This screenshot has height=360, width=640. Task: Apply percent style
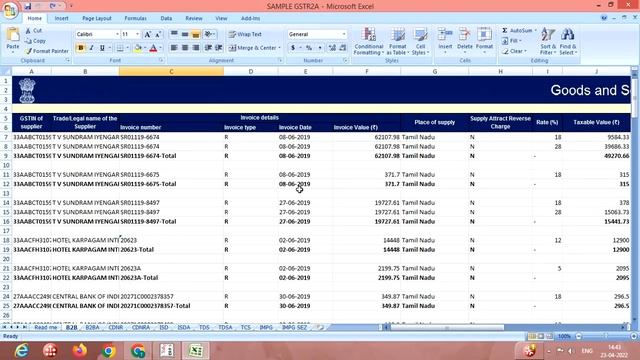point(309,48)
